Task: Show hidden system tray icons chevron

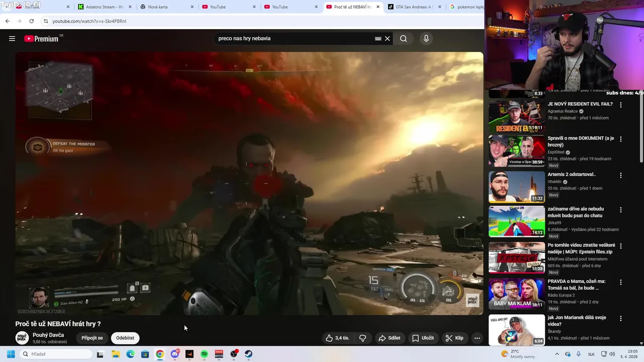Action: pos(557,354)
